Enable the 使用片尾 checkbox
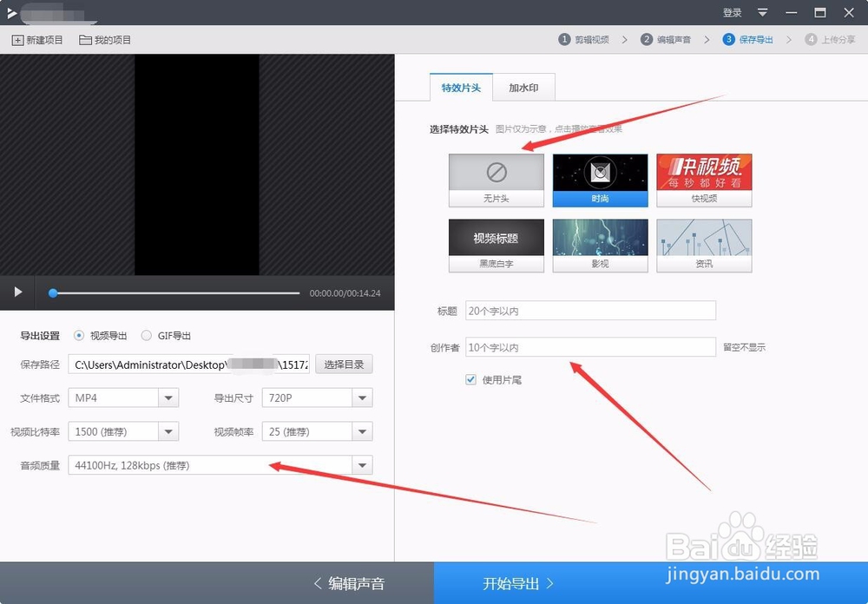The width and height of the screenshot is (868, 604). pos(470,379)
